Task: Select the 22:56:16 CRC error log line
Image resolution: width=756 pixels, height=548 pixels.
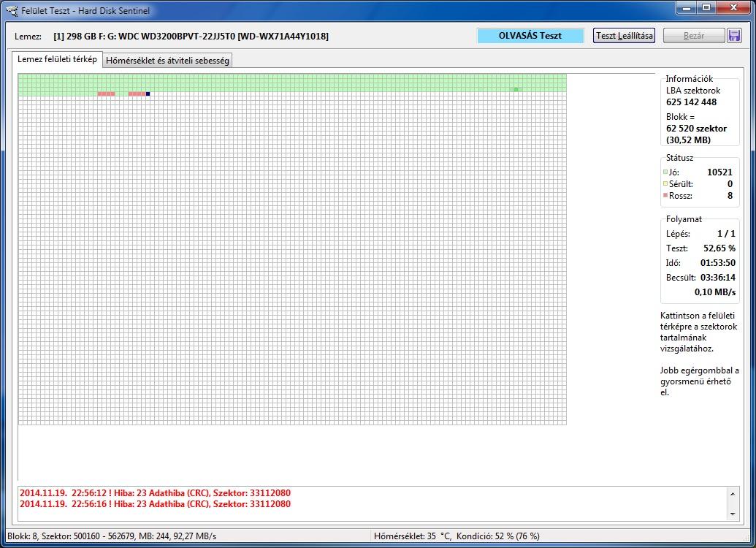Action: (156, 504)
